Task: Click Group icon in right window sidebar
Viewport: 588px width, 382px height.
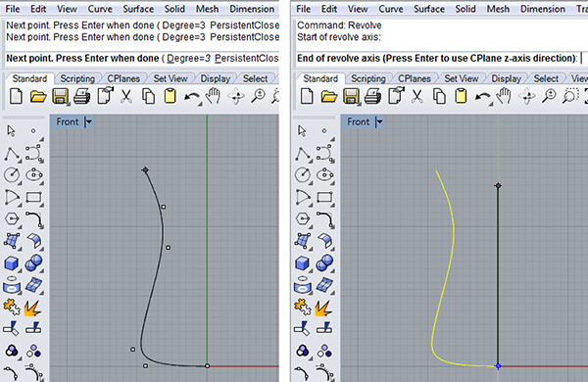Action: click(x=302, y=351)
